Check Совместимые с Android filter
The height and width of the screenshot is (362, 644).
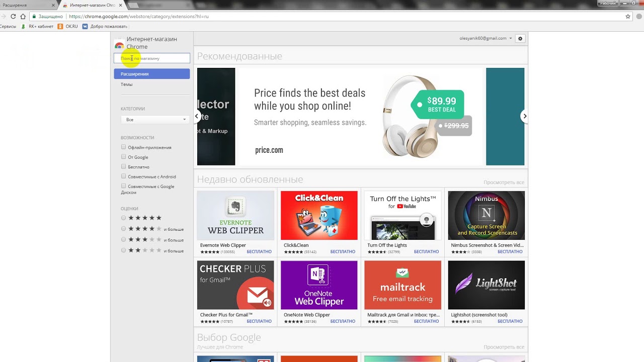coord(123,176)
